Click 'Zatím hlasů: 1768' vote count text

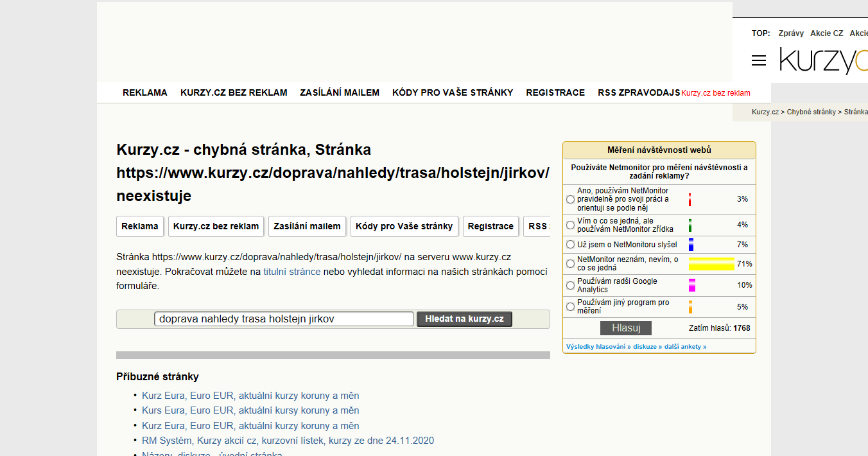point(719,328)
